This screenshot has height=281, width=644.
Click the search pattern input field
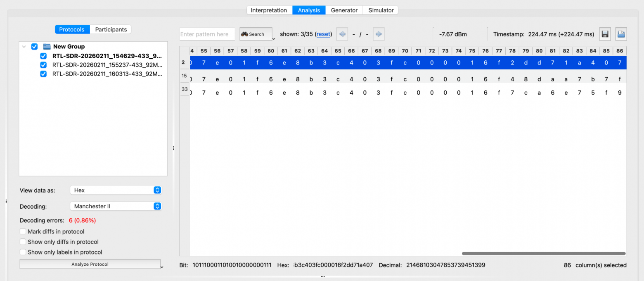207,34
